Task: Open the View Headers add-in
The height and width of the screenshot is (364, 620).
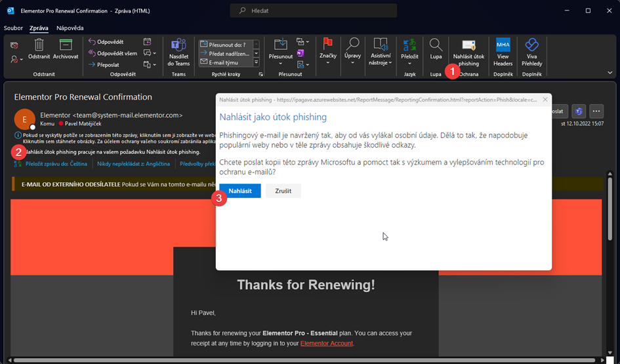Action: (x=503, y=45)
